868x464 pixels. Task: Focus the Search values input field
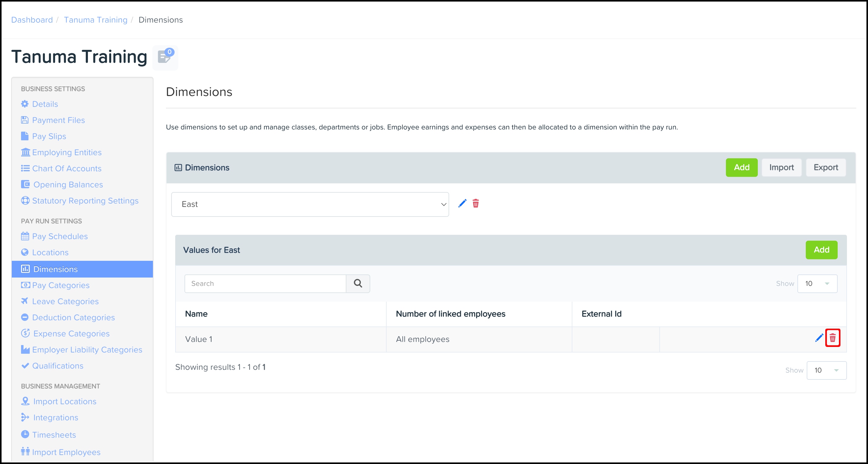[265, 284]
